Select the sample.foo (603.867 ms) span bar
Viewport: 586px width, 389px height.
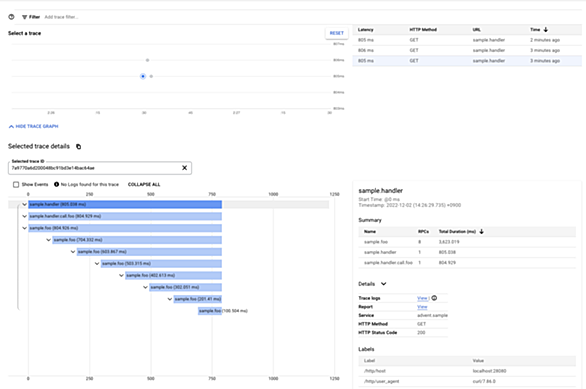(x=149, y=252)
